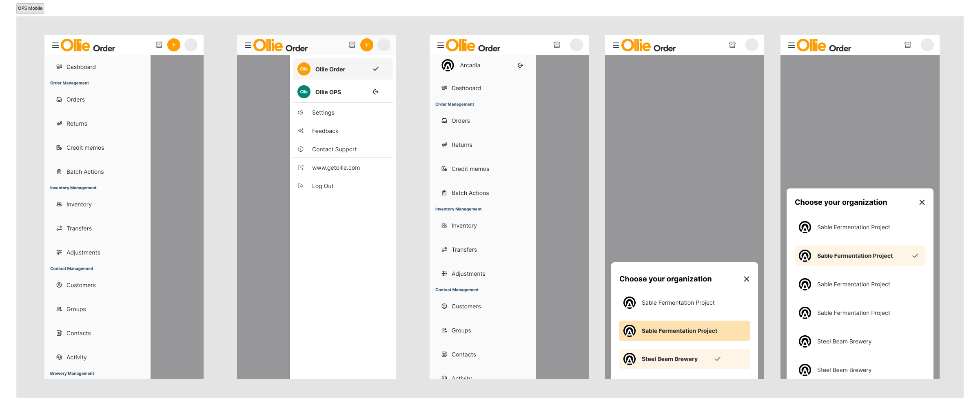Click the "Arcadia" organization name
This screenshot has width=980, height=414.
click(x=470, y=65)
